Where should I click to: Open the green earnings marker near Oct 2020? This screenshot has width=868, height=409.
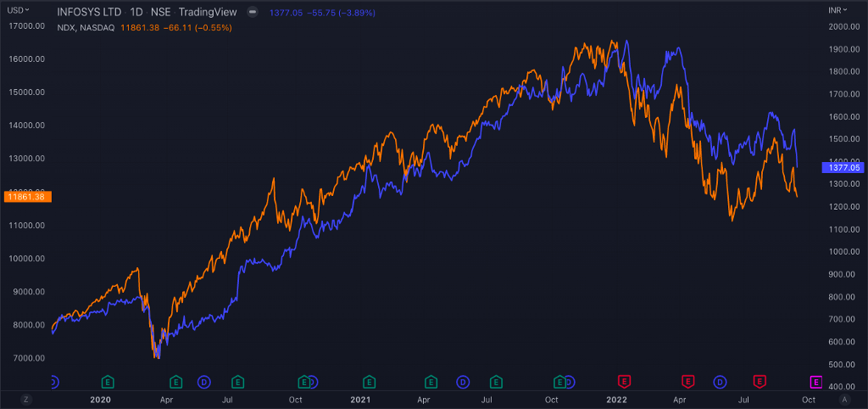click(303, 381)
